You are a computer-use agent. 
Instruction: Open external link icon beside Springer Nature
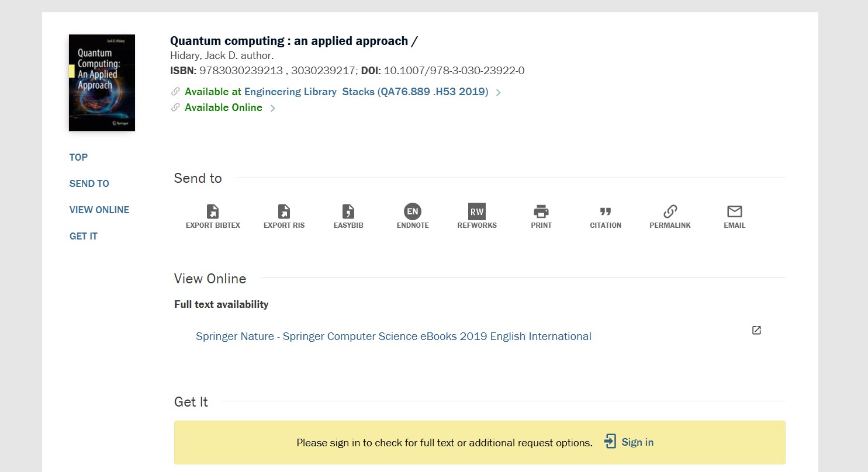756,331
